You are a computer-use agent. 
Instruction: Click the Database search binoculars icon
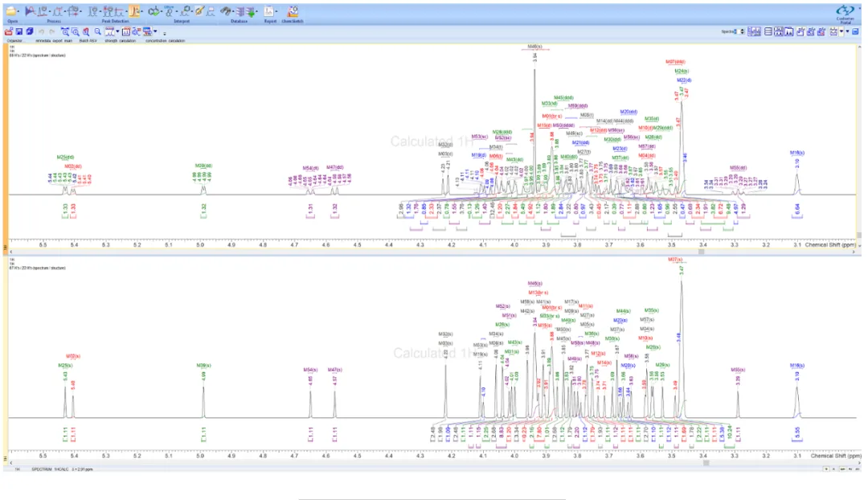[225, 11]
